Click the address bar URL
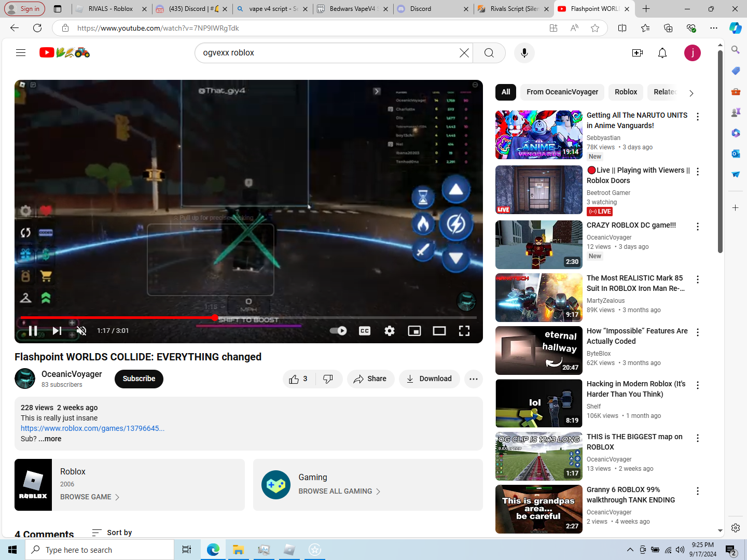 point(158,28)
